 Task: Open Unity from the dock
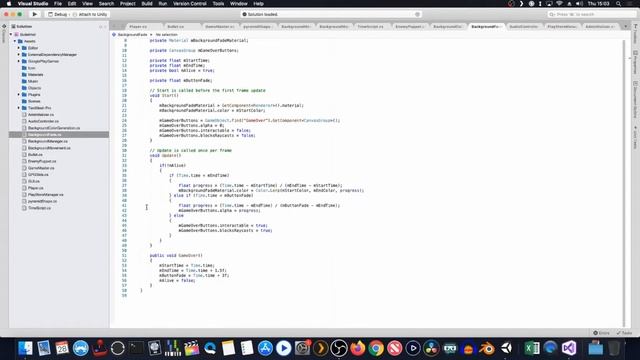(x=506, y=348)
